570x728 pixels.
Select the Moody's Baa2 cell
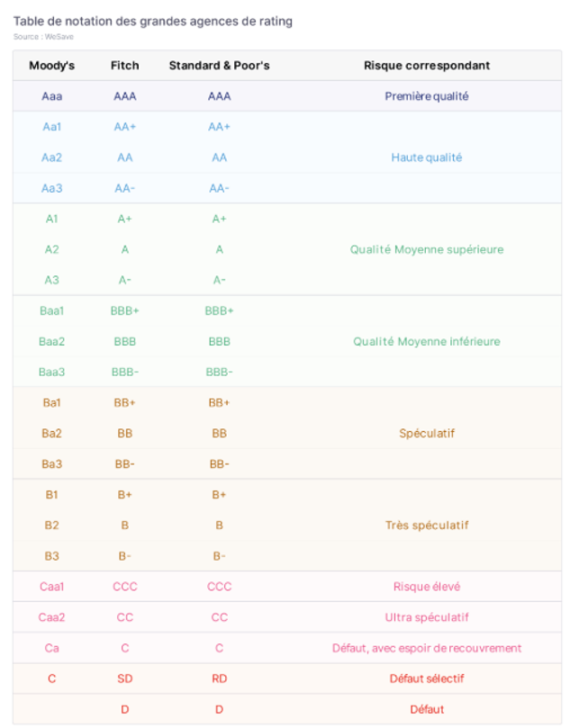51,341
